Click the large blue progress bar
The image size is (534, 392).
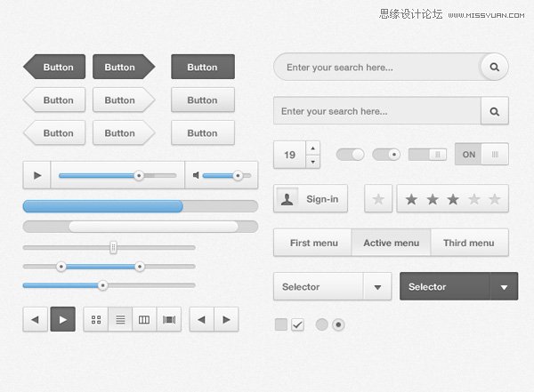(103, 206)
